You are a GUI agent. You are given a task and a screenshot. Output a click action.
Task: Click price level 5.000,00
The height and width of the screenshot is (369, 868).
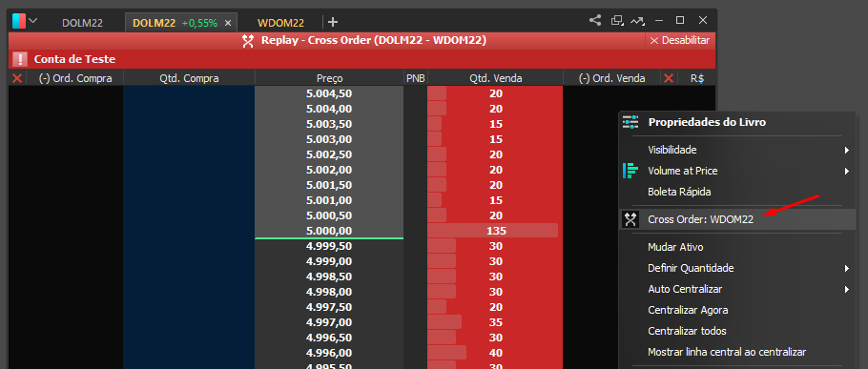(x=329, y=231)
